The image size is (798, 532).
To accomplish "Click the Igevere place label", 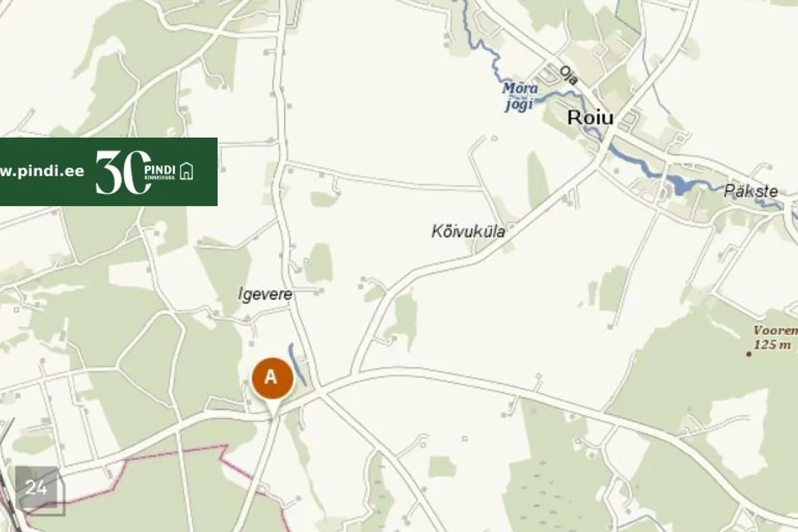I will [x=265, y=294].
